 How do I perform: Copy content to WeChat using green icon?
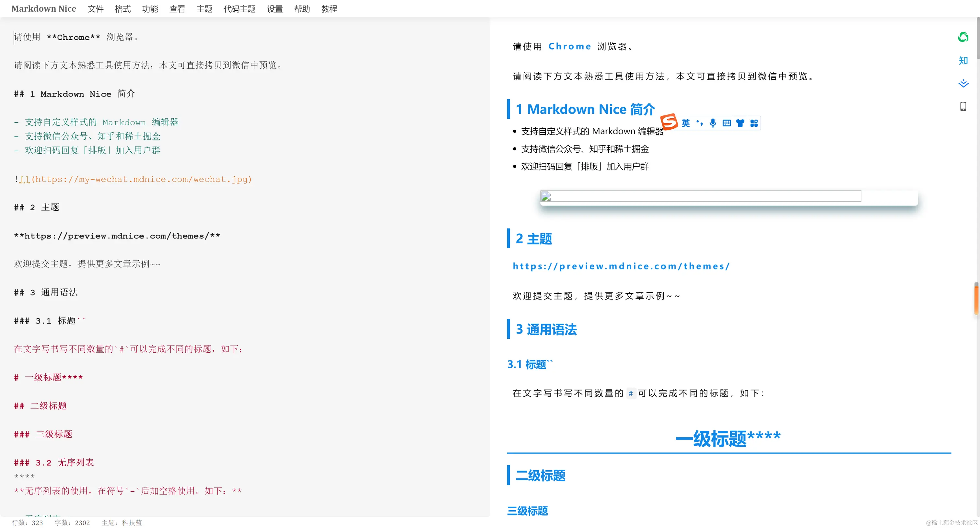[963, 37]
